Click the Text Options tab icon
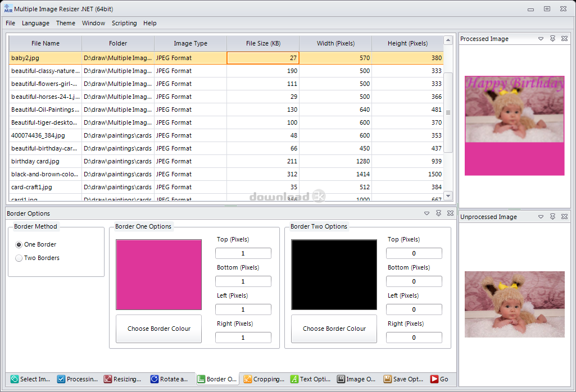576x392 pixels. [x=294, y=379]
